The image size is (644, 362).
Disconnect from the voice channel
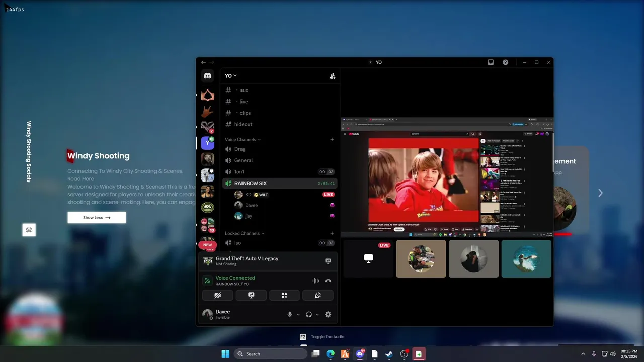(x=328, y=281)
